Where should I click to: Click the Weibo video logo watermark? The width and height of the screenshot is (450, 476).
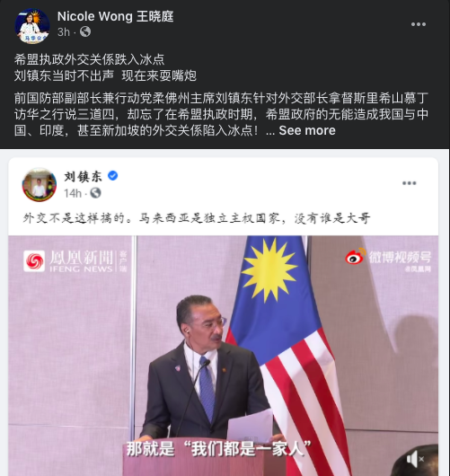click(x=388, y=260)
